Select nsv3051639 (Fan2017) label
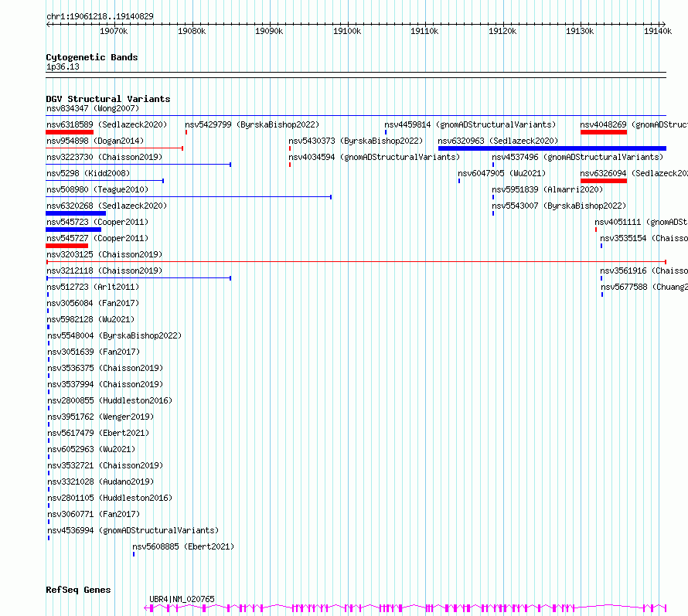Viewport: 688px width, 616px height. click(x=94, y=352)
